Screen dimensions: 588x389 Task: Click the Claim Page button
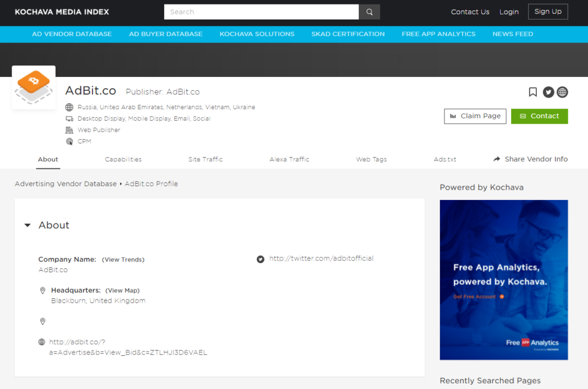(x=475, y=116)
